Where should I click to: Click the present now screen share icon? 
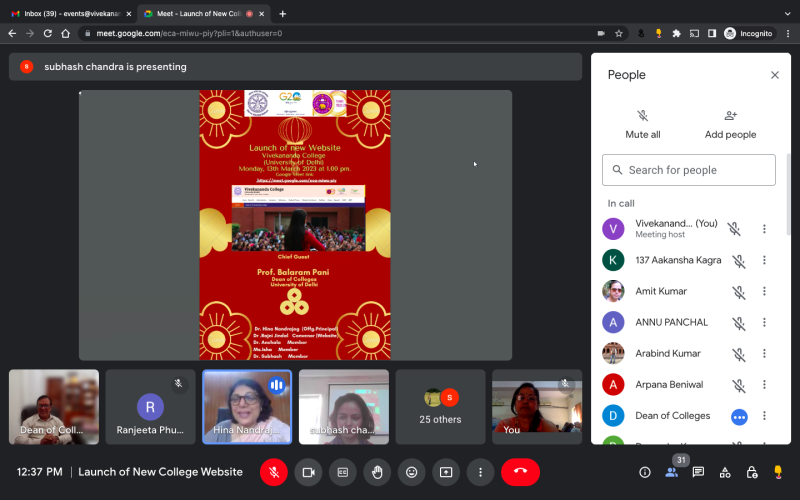tap(446, 472)
